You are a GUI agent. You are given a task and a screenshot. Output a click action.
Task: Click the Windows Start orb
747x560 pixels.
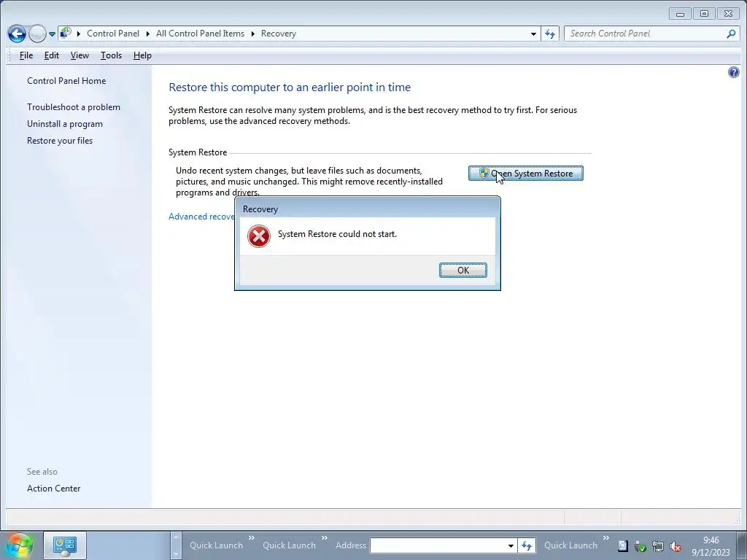point(20,545)
